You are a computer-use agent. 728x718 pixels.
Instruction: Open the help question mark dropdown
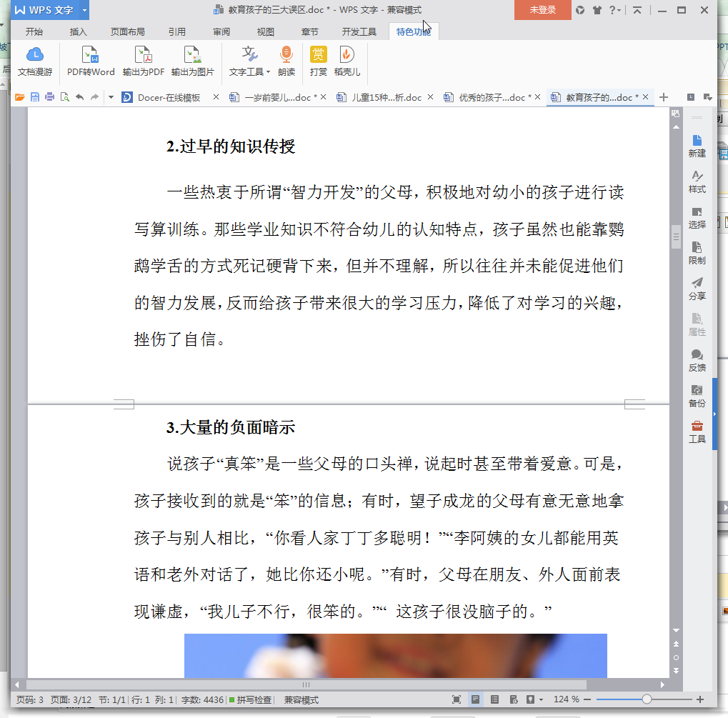tap(614, 10)
